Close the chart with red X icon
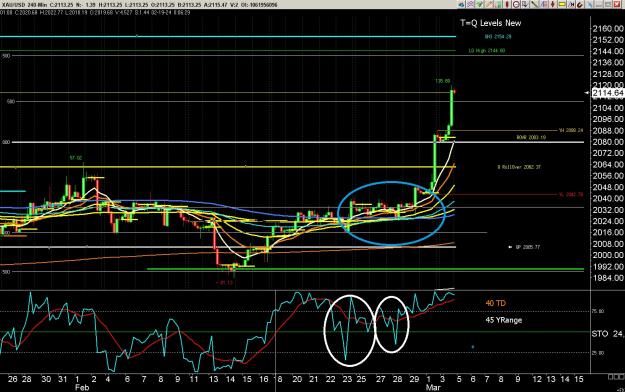625x392 pixels. coord(617,4)
